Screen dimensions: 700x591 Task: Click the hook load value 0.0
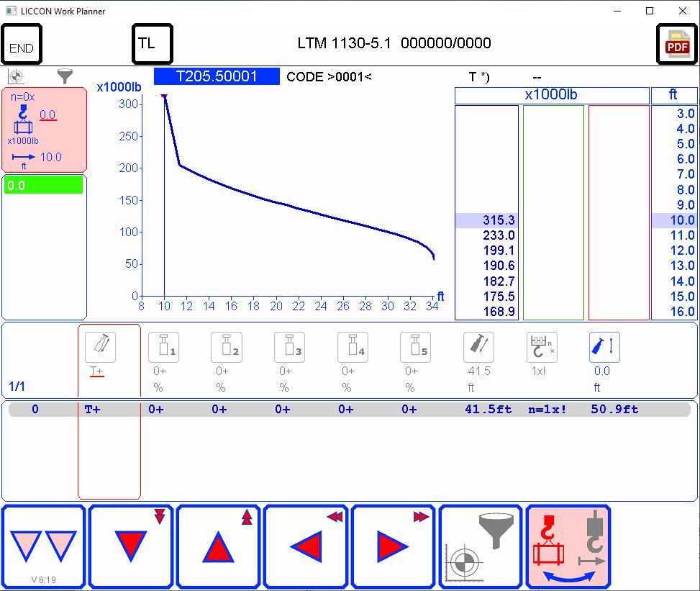(x=47, y=114)
